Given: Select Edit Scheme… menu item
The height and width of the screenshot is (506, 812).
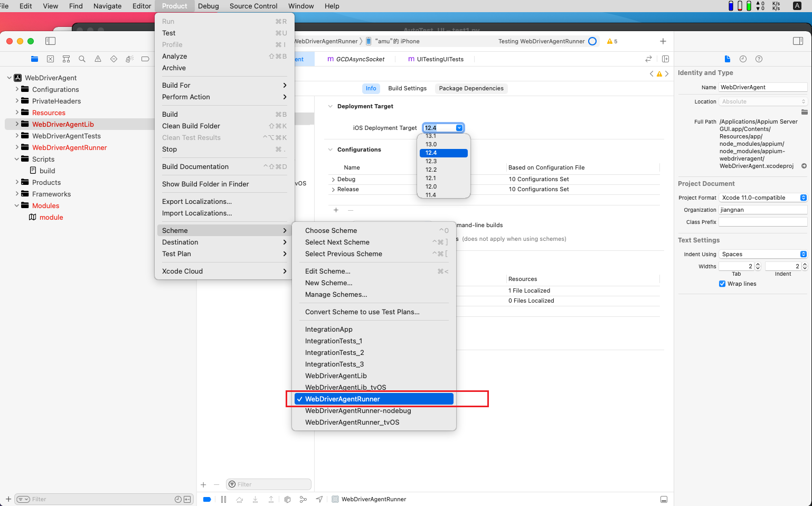Looking at the screenshot, I should pyautogui.click(x=374, y=271).
